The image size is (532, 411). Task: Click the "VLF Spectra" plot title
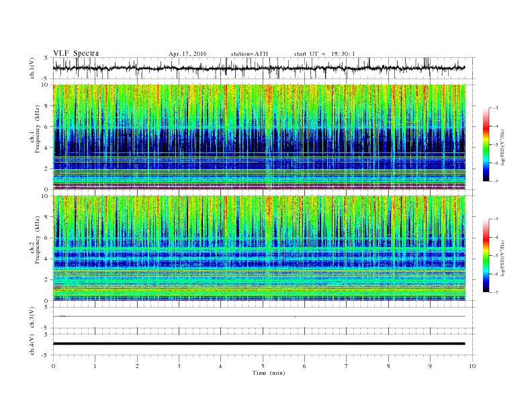76,53
